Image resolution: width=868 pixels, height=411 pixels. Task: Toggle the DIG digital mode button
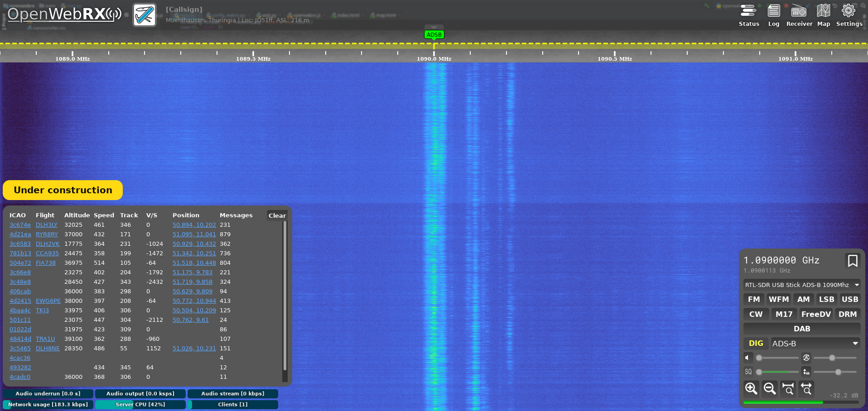756,343
